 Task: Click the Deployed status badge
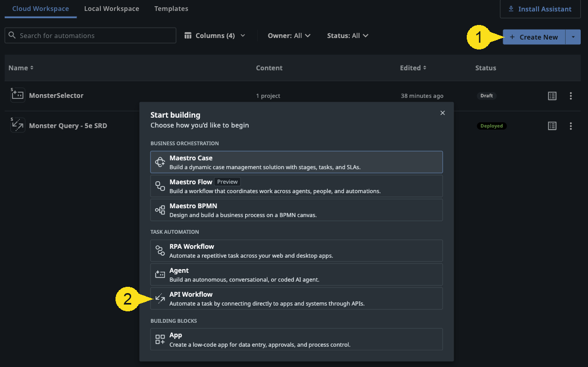(491, 125)
